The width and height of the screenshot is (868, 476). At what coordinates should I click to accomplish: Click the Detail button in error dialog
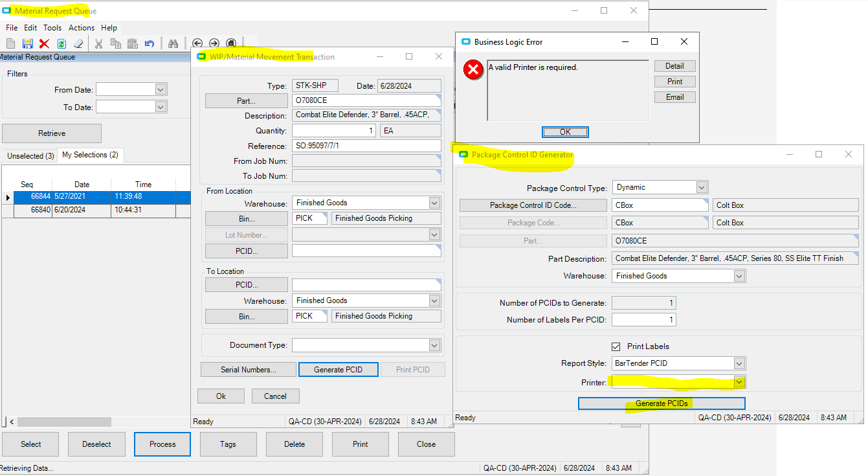pyautogui.click(x=674, y=66)
